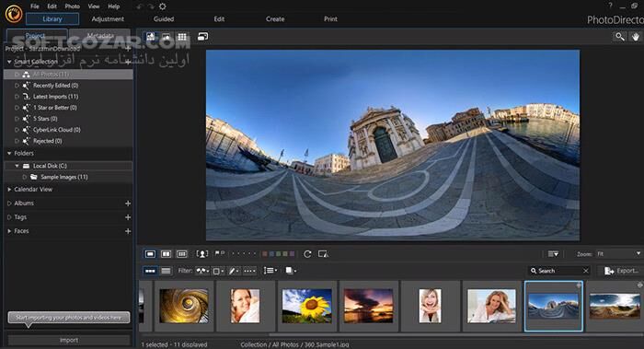Open the flag filter dropdown
644x349 pixels.
(x=203, y=271)
